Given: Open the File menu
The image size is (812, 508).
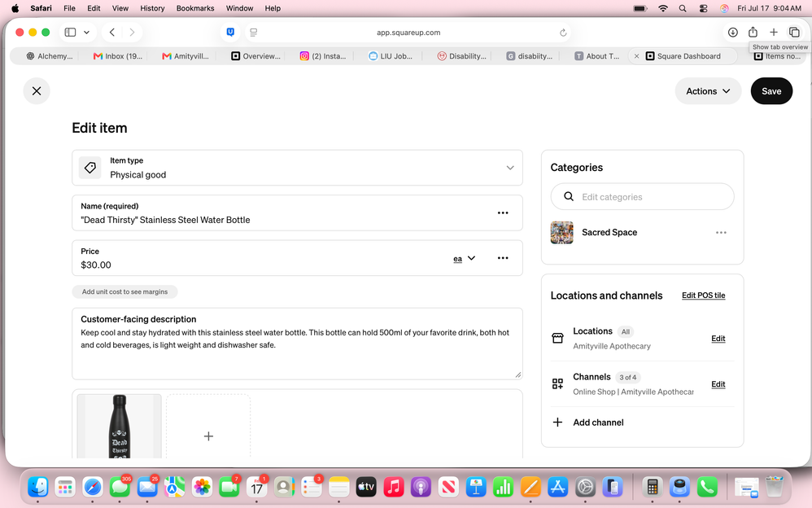Looking at the screenshot, I should pyautogui.click(x=69, y=8).
